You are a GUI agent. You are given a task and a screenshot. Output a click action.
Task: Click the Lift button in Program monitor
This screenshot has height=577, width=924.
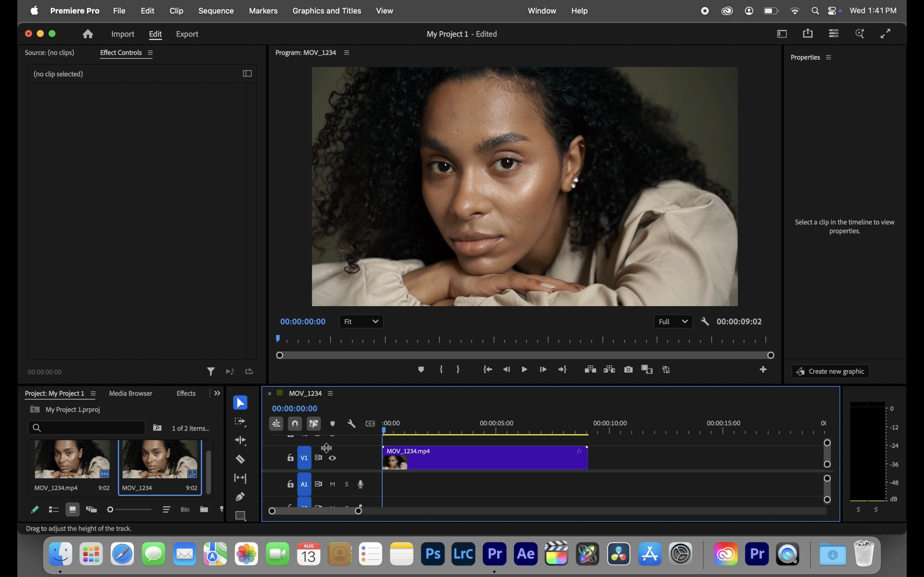[x=590, y=369]
